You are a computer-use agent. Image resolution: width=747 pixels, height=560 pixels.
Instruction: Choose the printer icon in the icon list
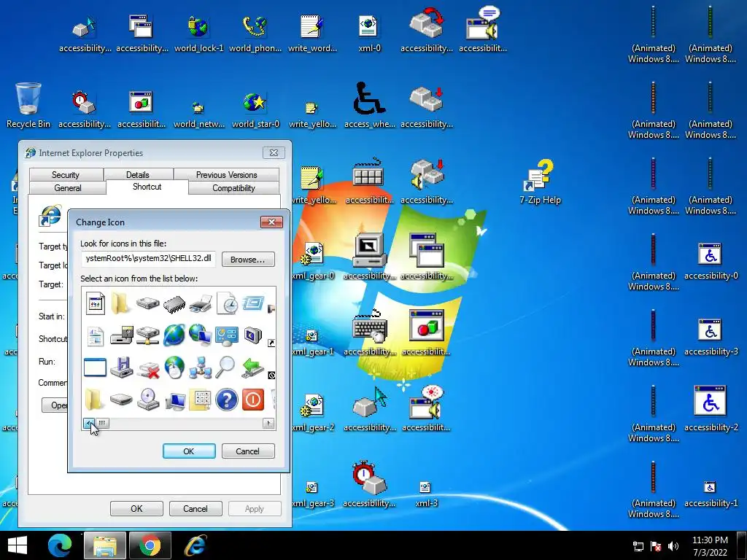click(x=200, y=304)
